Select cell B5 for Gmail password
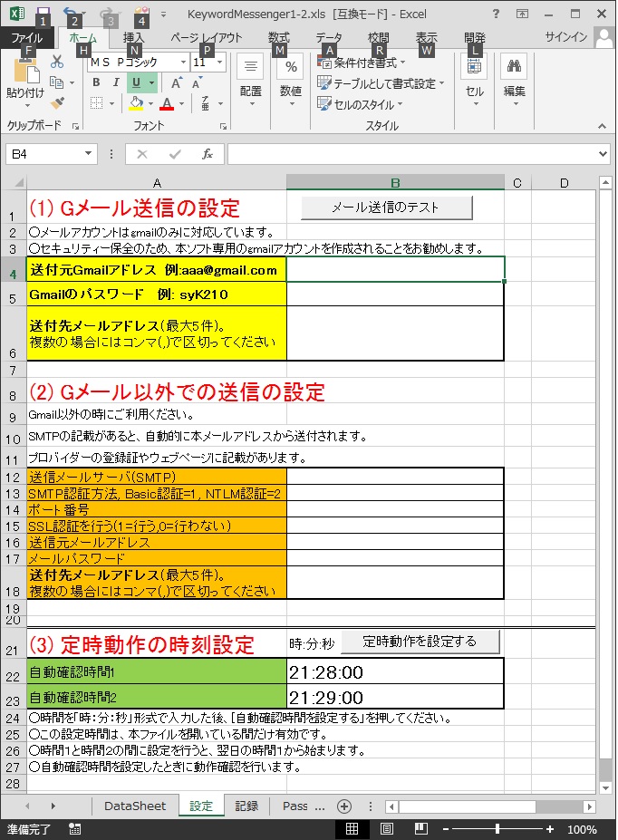This screenshot has width=618, height=840. tap(395, 294)
